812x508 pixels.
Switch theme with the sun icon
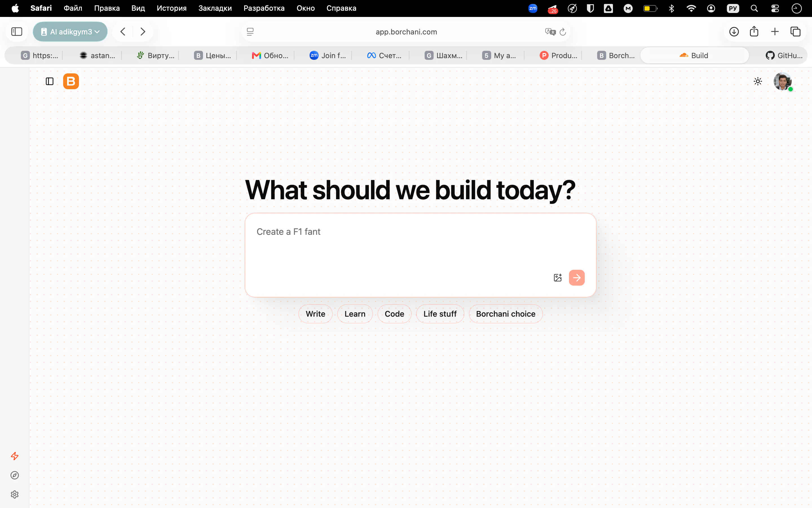pyautogui.click(x=758, y=81)
